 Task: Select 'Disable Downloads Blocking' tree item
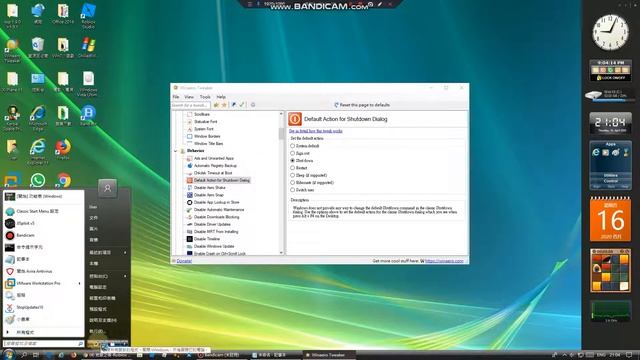tap(216, 217)
